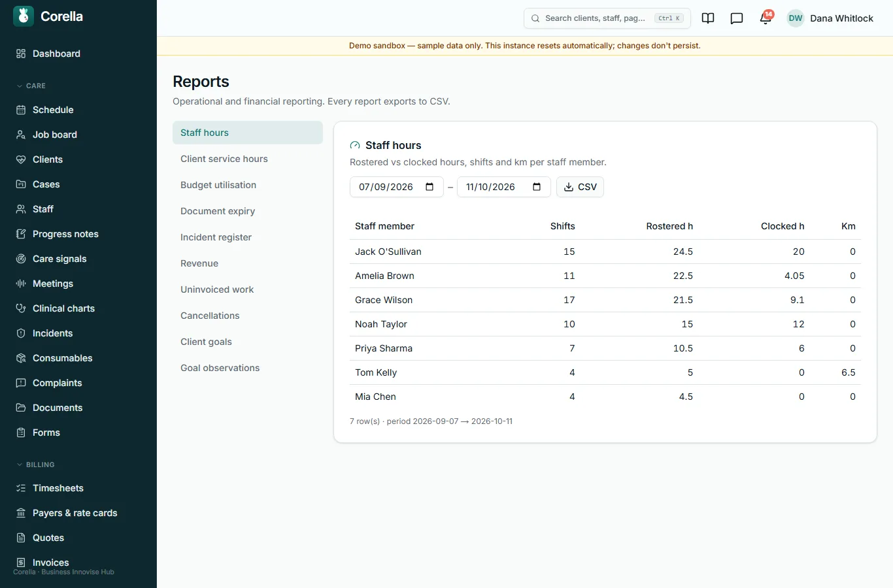Collapse the BILLING sidebar section

[35, 465]
